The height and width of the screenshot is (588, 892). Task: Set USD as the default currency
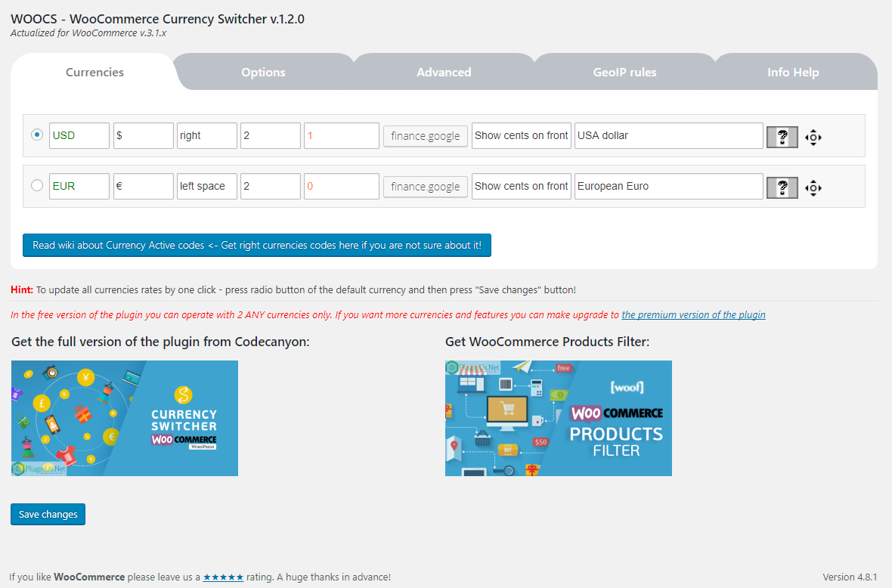tap(37, 135)
